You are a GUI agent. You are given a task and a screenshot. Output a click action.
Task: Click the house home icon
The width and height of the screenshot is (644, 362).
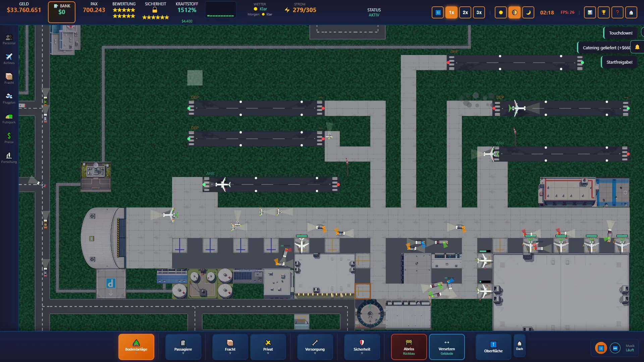coord(631,12)
